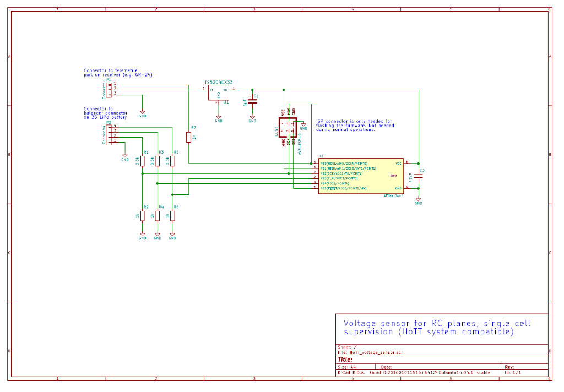564x392 pixels.
Task: Click the ATTINY13A-P part label
Action: (x=393, y=195)
